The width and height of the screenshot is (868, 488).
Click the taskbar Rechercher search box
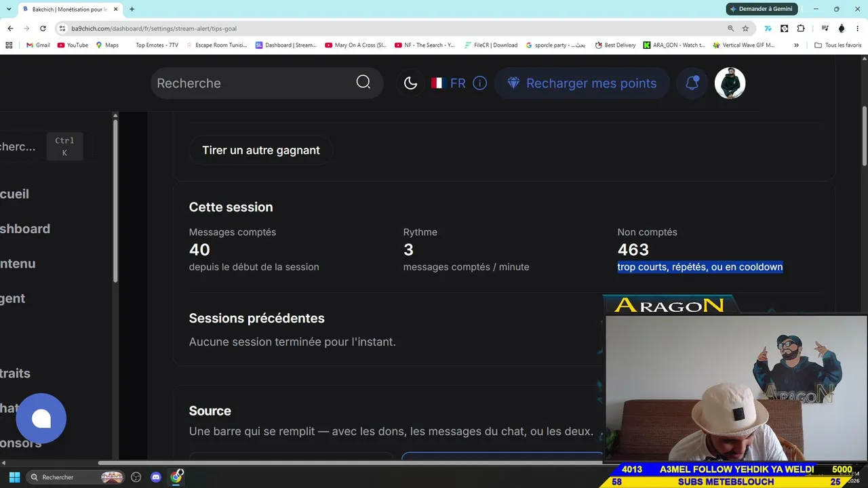tap(76, 477)
